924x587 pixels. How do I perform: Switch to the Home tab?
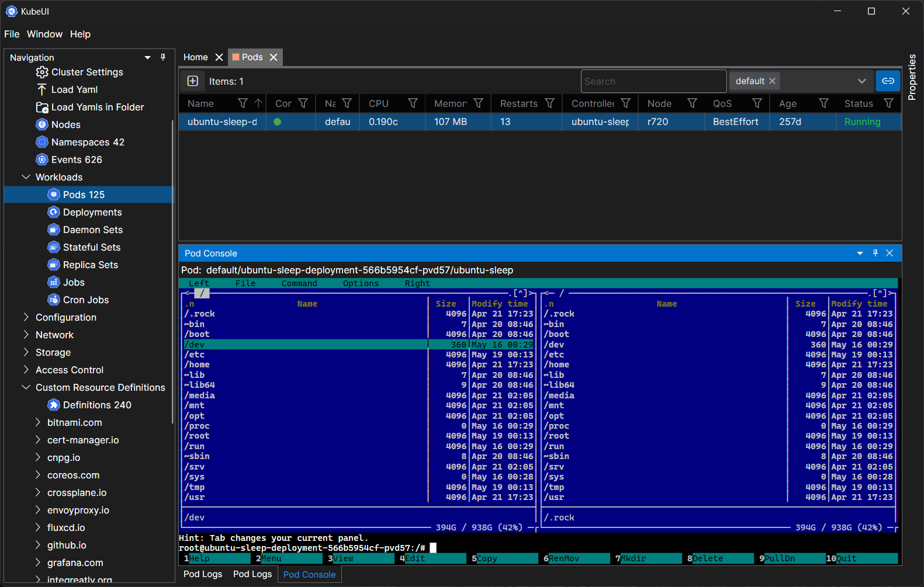coord(196,57)
